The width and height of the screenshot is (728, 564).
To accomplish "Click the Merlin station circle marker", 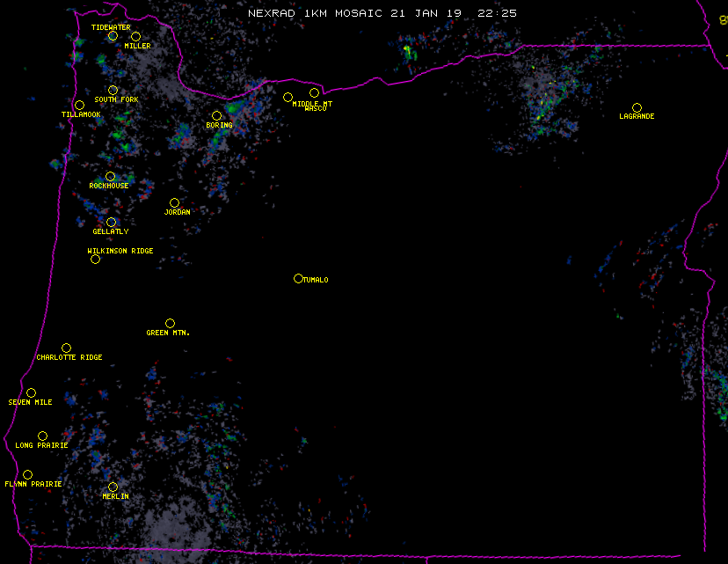I will point(113,487).
